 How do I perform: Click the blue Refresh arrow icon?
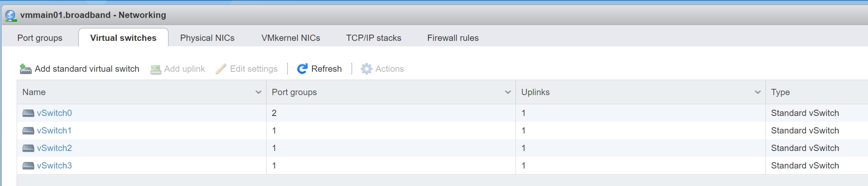(302, 69)
